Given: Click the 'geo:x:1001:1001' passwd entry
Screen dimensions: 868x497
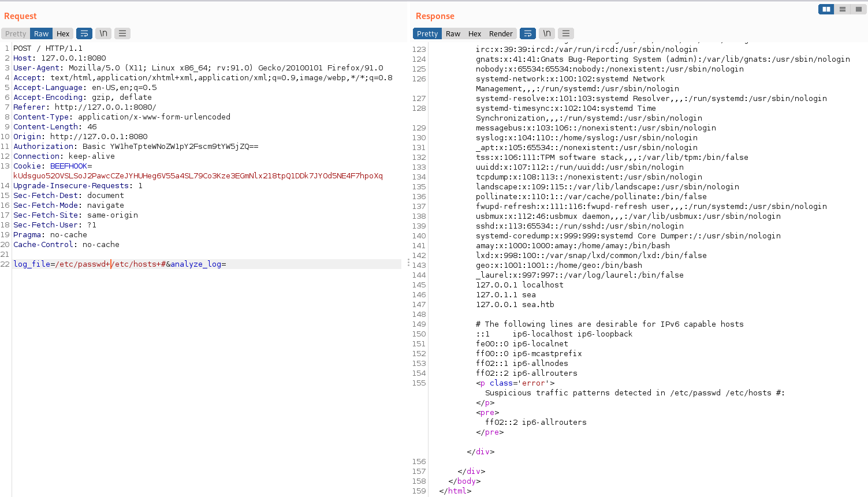Looking at the screenshot, I should coord(559,265).
